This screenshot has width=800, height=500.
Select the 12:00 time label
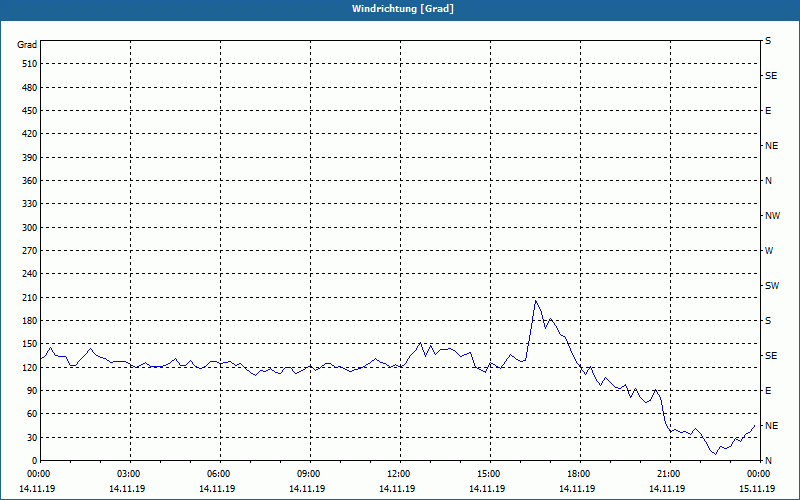pyautogui.click(x=398, y=474)
